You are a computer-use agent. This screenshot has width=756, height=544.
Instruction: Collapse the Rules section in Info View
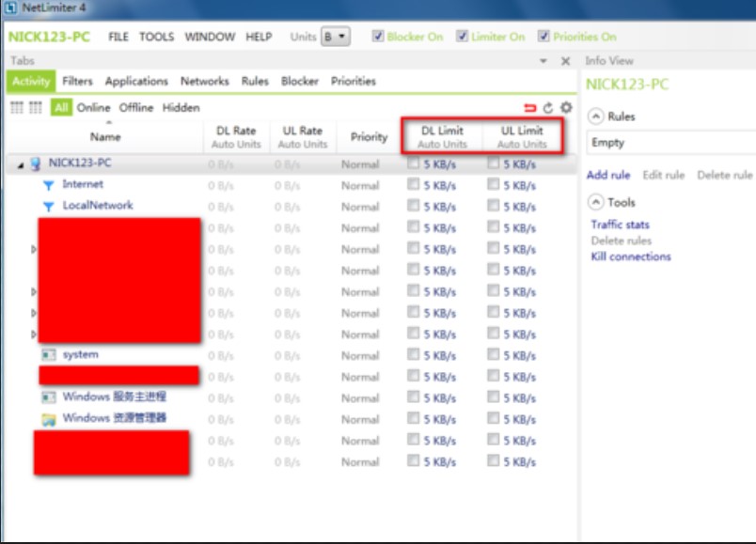point(595,117)
